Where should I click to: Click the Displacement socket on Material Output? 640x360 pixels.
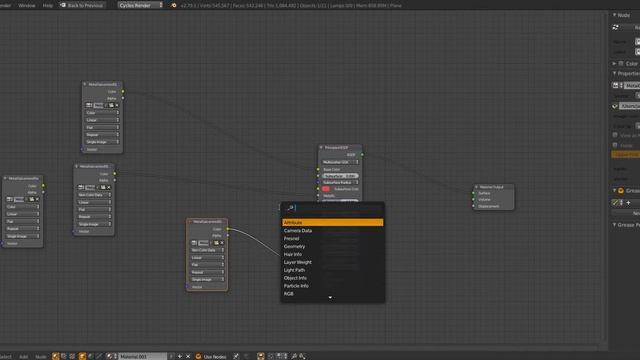pos(473,206)
